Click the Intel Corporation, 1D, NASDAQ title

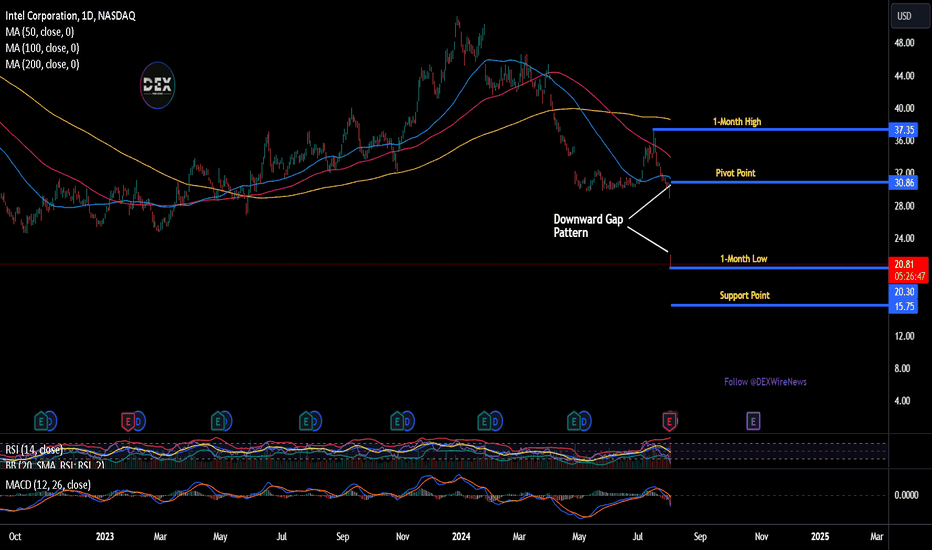click(70, 16)
